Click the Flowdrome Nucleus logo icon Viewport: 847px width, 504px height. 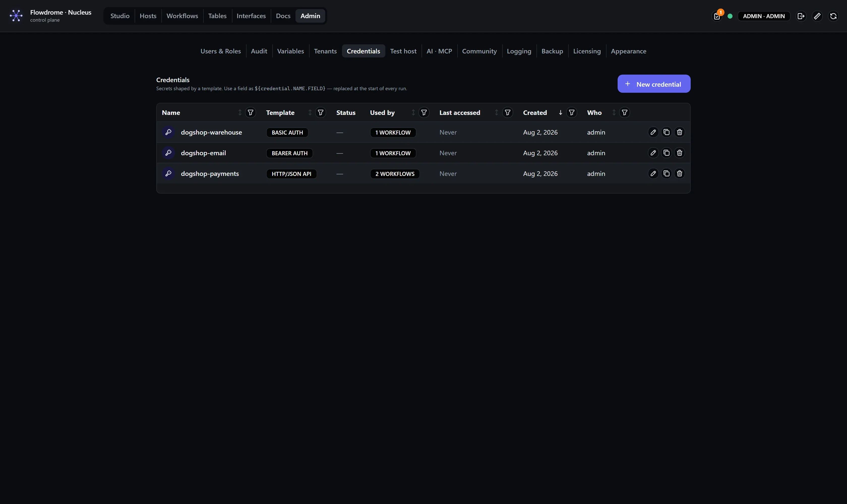[x=16, y=16]
